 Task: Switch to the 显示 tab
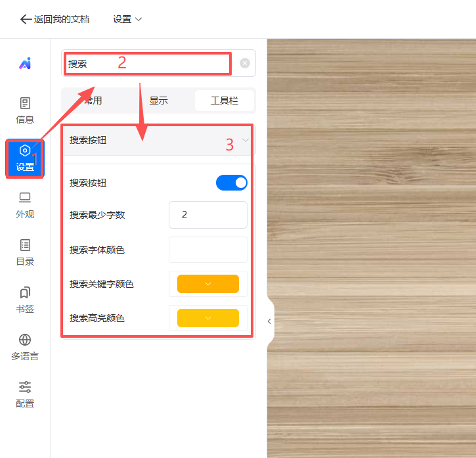158,101
